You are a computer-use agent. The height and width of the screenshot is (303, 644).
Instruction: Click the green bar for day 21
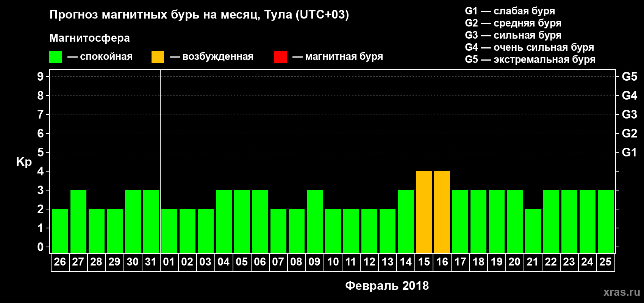point(533,231)
